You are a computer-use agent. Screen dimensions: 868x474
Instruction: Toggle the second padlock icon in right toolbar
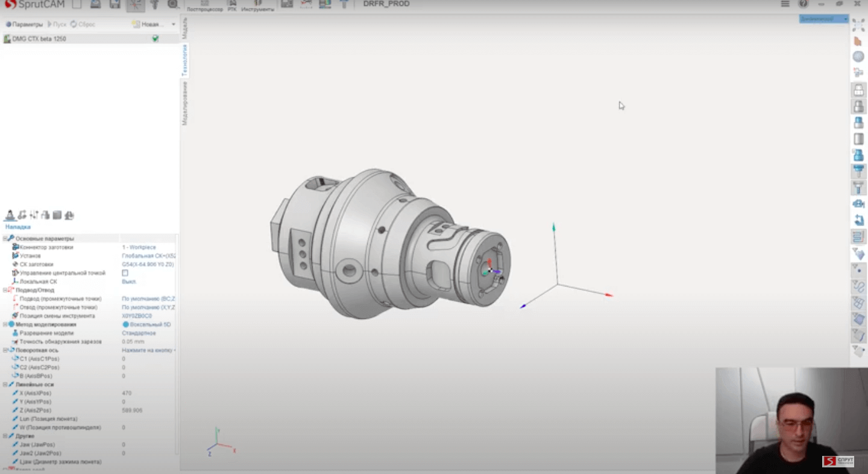tap(858, 107)
